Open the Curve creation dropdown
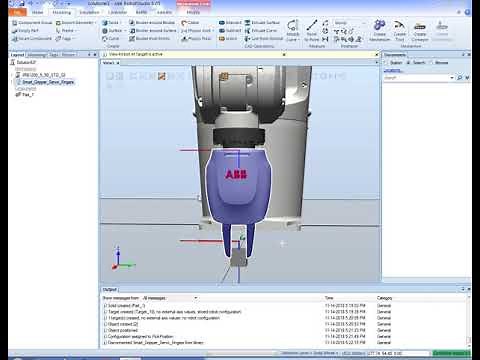The height and width of the screenshot is (360, 480). [111, 39]
